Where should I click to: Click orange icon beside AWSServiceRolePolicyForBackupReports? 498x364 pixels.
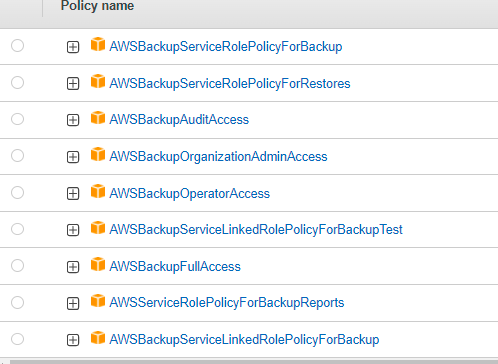(98, 301)
